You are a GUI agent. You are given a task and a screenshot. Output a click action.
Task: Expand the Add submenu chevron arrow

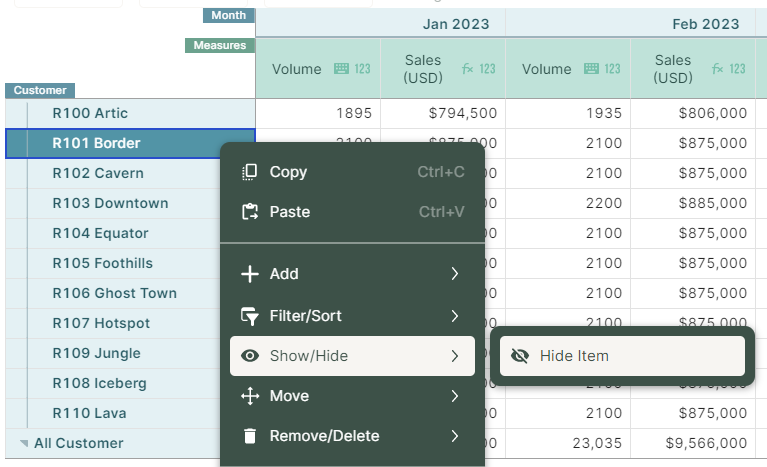tap(454, 274)
